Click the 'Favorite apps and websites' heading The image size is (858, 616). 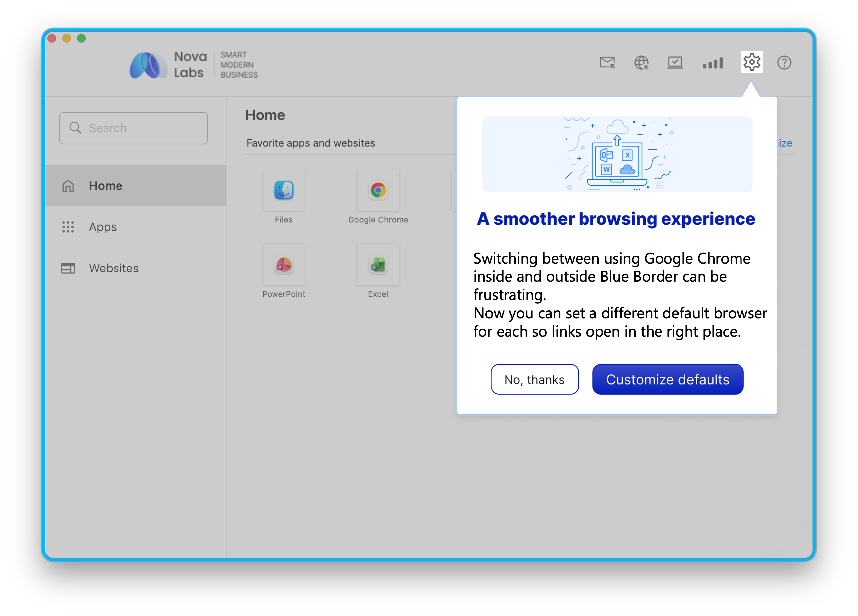(311, 143)
